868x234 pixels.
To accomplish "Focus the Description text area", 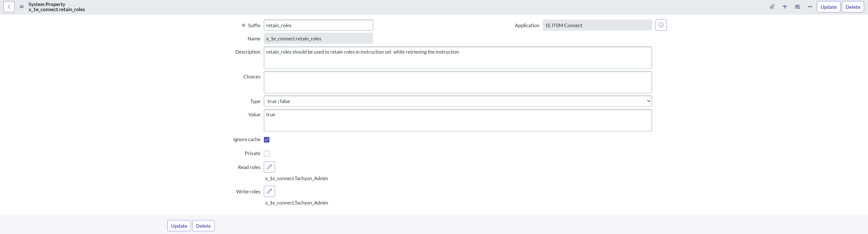I will 457,58.
